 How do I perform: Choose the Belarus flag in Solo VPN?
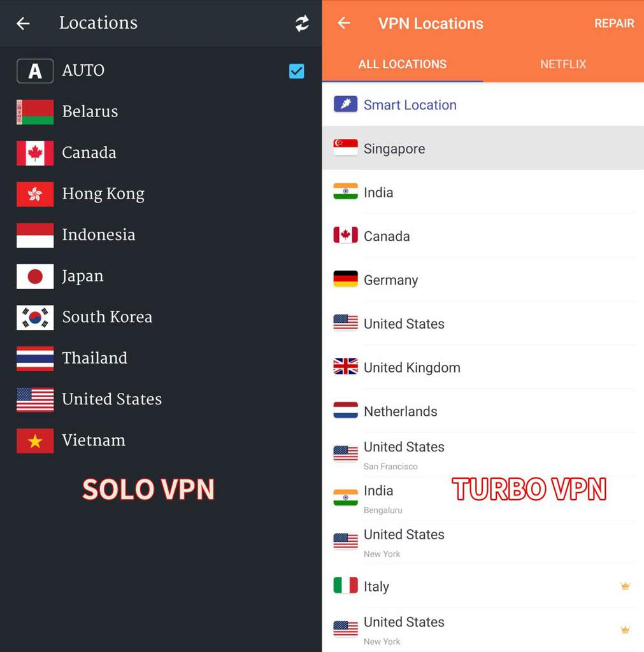click(35, 112)
